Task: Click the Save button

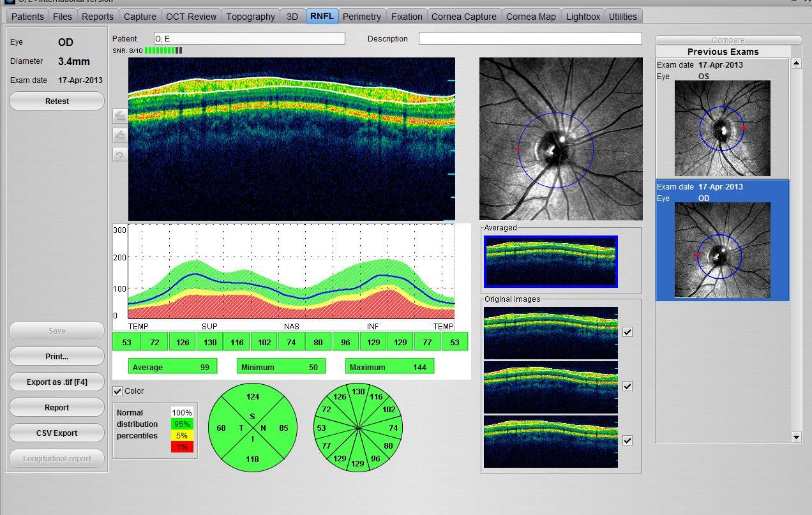Action: pos(57,331)
